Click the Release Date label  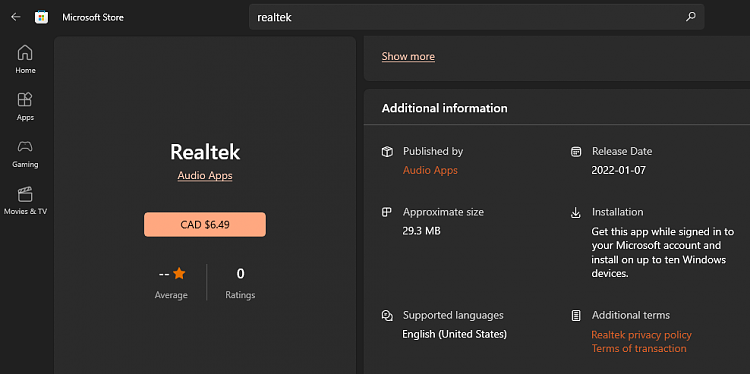(622, 152)
